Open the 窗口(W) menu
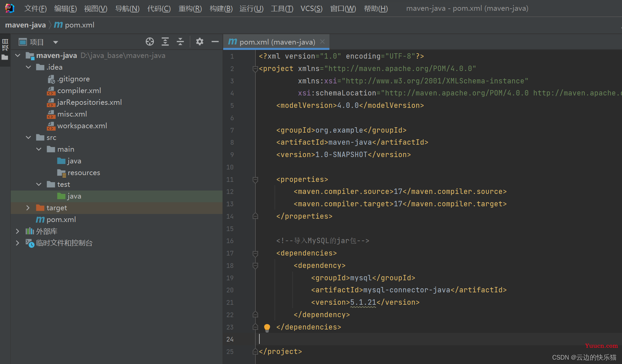Image resolution: width=622 pixels, height=364 pixels. pos(343,8)
